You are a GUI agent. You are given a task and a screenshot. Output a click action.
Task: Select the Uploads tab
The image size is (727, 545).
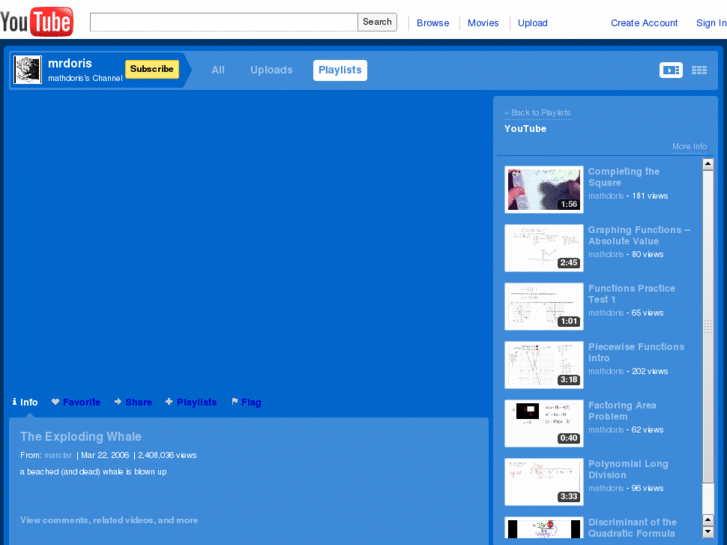point(271,70)
